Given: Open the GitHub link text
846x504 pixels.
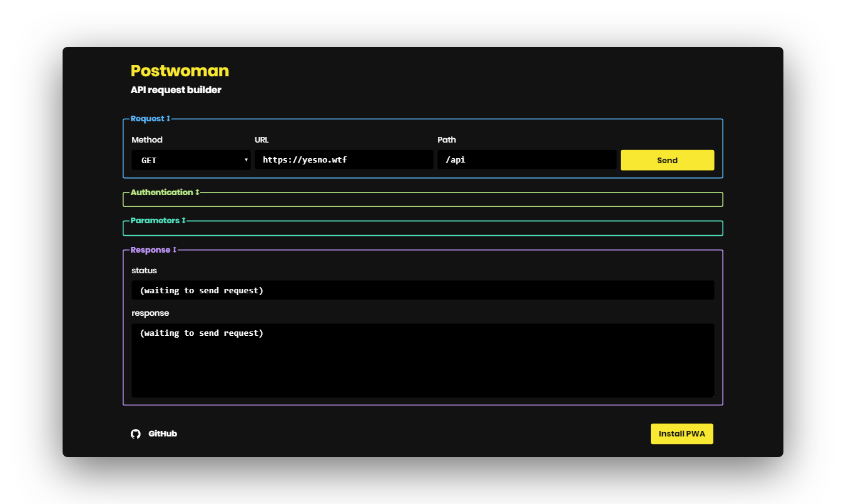Looking at the screenshot, I should [163, 434].
